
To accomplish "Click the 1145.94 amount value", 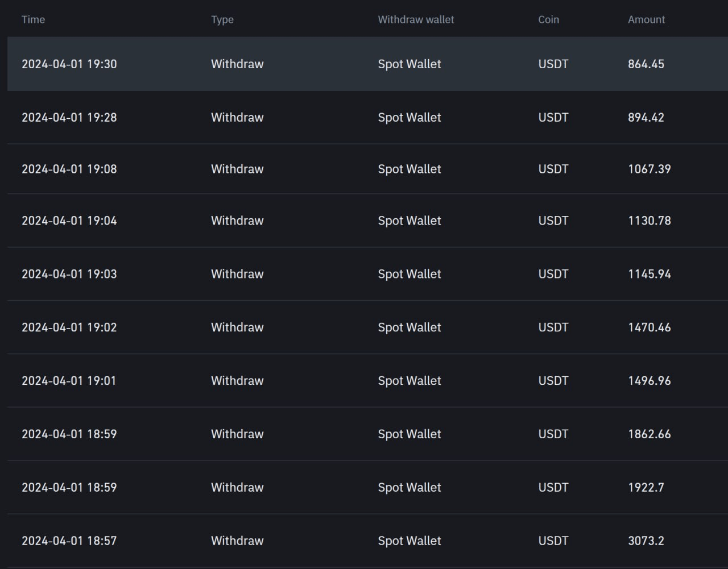I will click(649, 274).
